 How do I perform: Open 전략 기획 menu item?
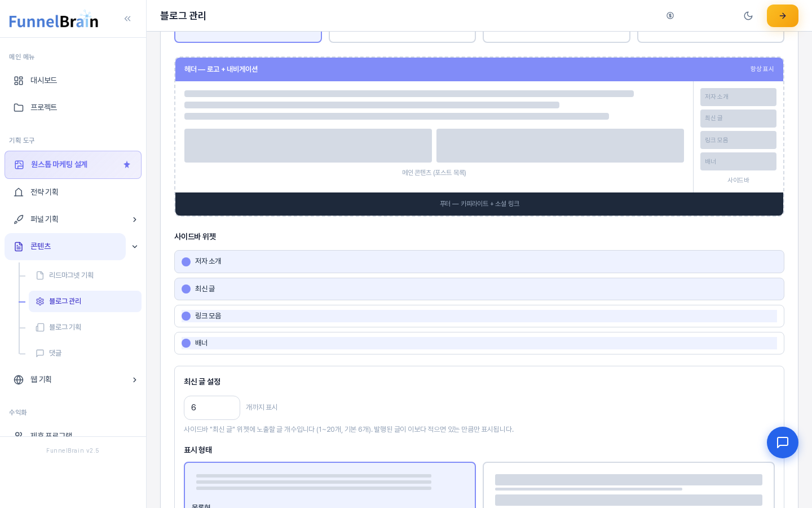73,192
